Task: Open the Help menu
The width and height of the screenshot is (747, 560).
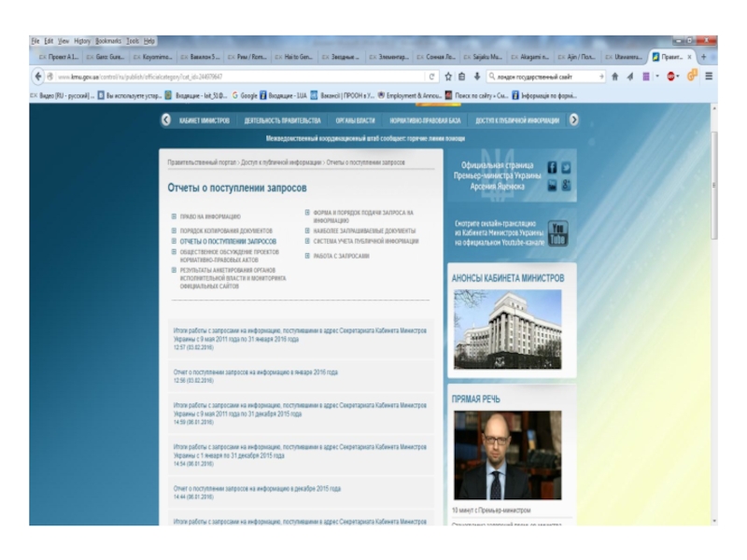Action: [149, 41]
